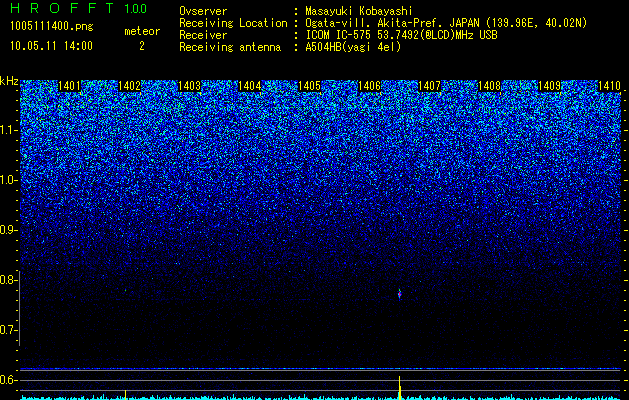
Task: Click the 1410 time marker
Action: 609,86
